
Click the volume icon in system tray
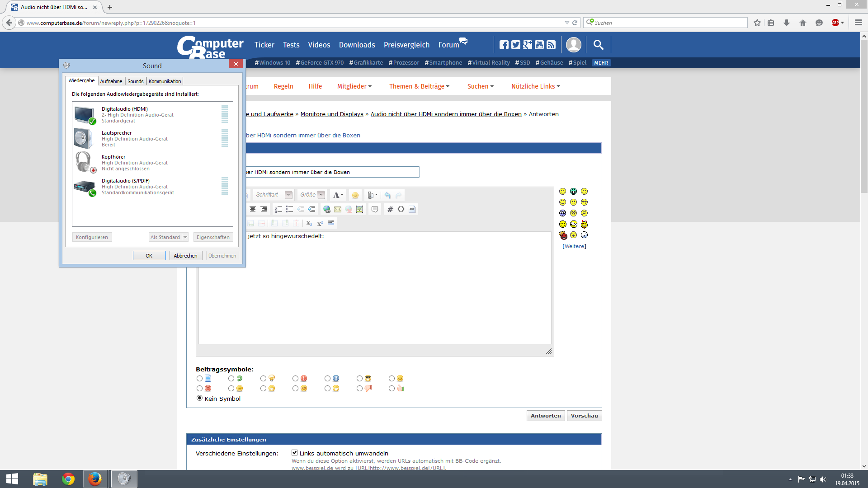pyautogui.click(x=823, y=479)
